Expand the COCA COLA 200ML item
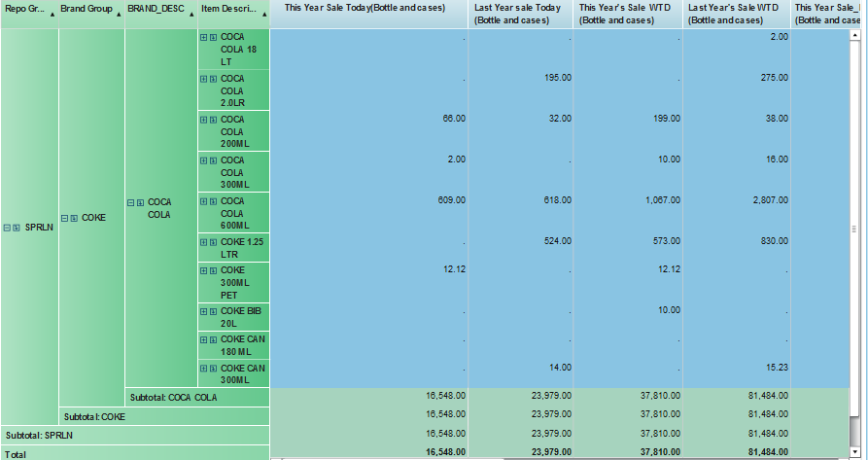Image resolution: width=868 pixels, height=460 pixels. (x=204, y=120)
